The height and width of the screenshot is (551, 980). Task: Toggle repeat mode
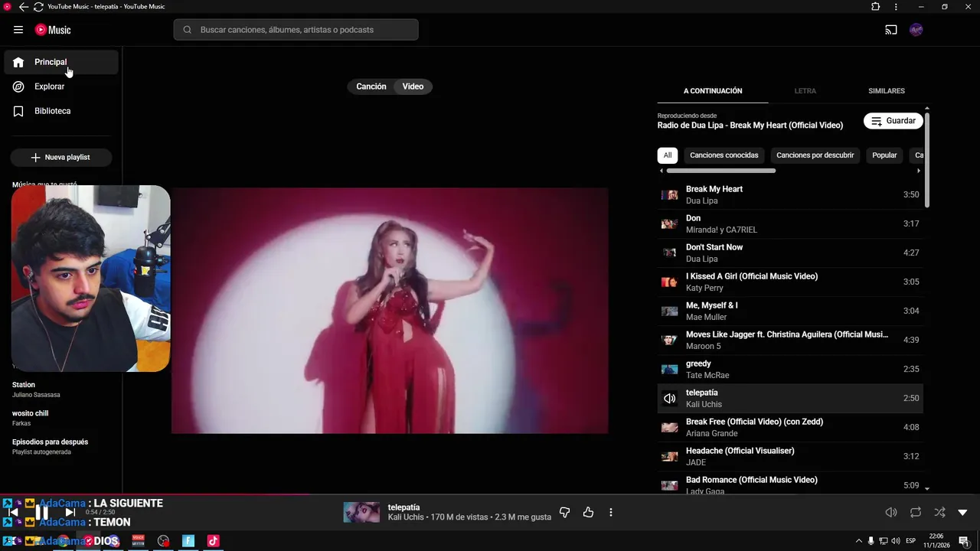916,512
